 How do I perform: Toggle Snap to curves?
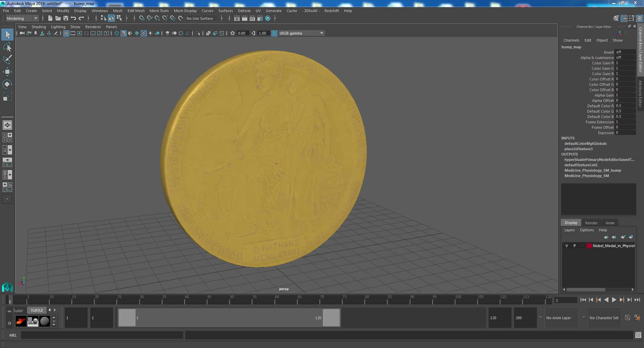pyautogui.click(x=149, y=18)
